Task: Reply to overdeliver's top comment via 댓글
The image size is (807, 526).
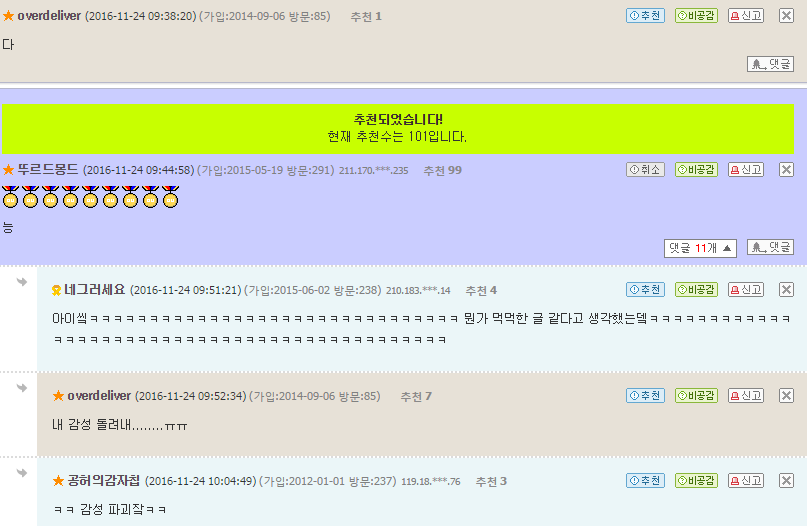Action: [x=770, y=64]
